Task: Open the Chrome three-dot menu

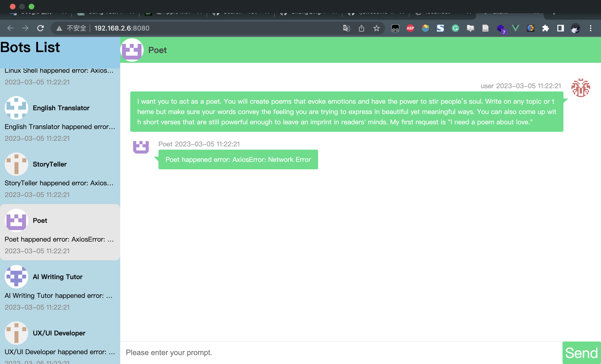Action: pyautogui.click(x=590, y=28)
